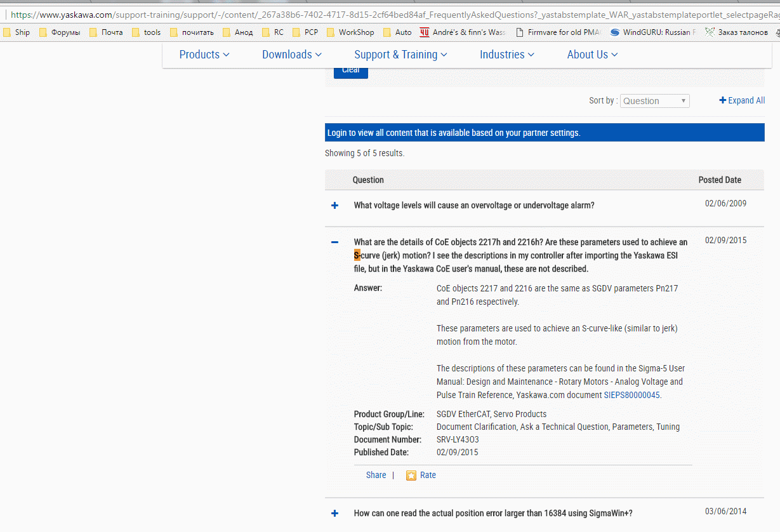
Task: Click the star Rate icon
Action: (411, 475)
